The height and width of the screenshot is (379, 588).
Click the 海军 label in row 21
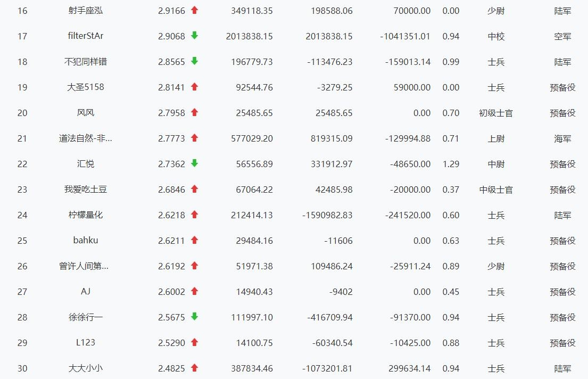(562, 138)
